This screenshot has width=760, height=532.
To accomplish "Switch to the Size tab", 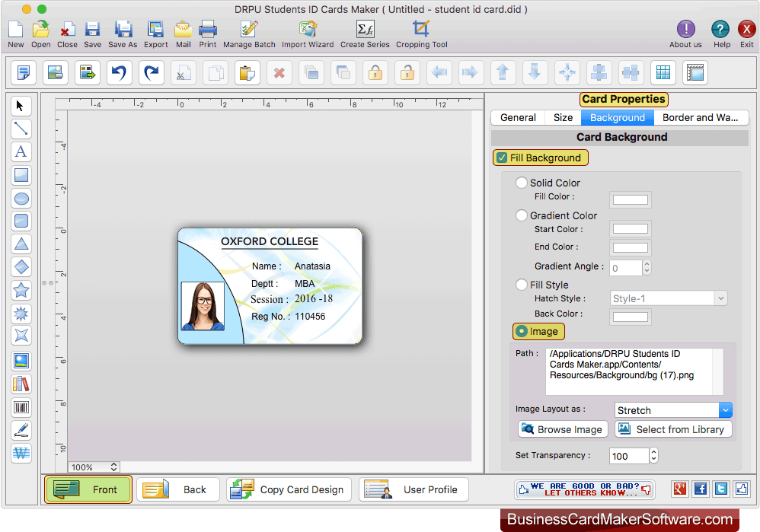I will point(564,118).
